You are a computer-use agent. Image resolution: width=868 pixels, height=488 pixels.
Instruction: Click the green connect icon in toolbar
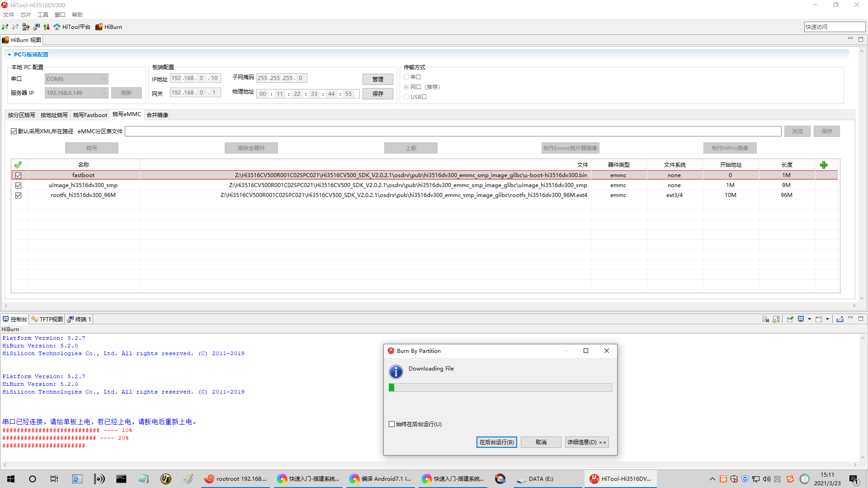tap(5, 27)
